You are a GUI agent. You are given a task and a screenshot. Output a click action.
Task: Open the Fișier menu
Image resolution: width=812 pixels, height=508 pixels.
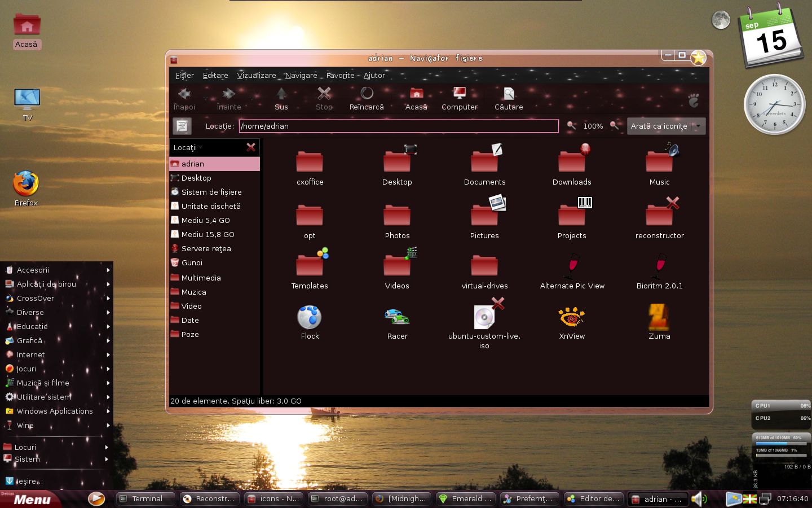184,75
